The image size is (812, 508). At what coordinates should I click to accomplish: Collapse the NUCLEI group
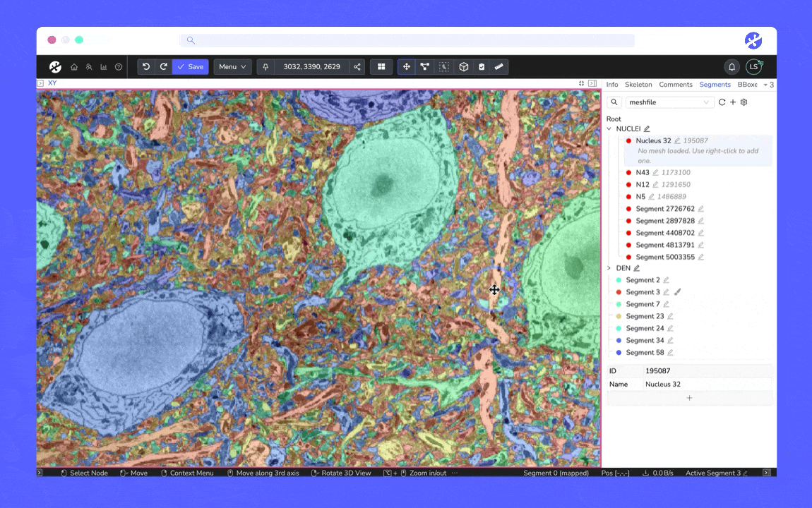pyautogui.click(x=609, y=129)
